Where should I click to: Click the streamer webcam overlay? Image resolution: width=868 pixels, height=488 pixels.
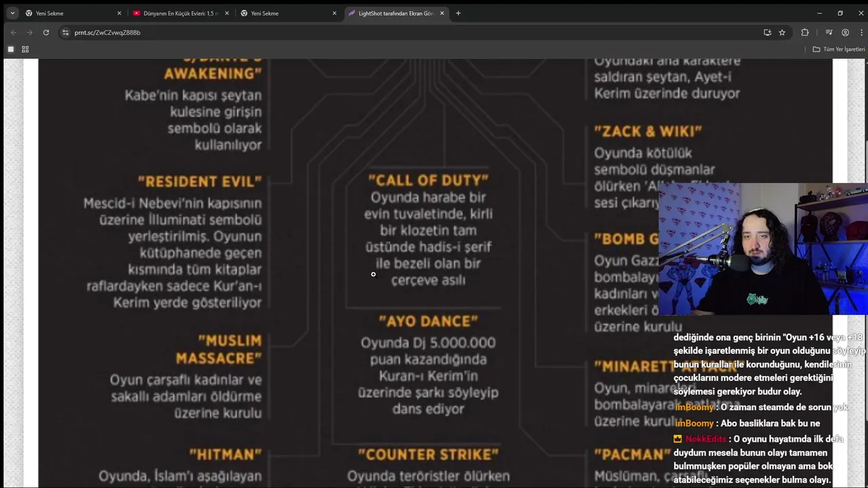[763, 249]
